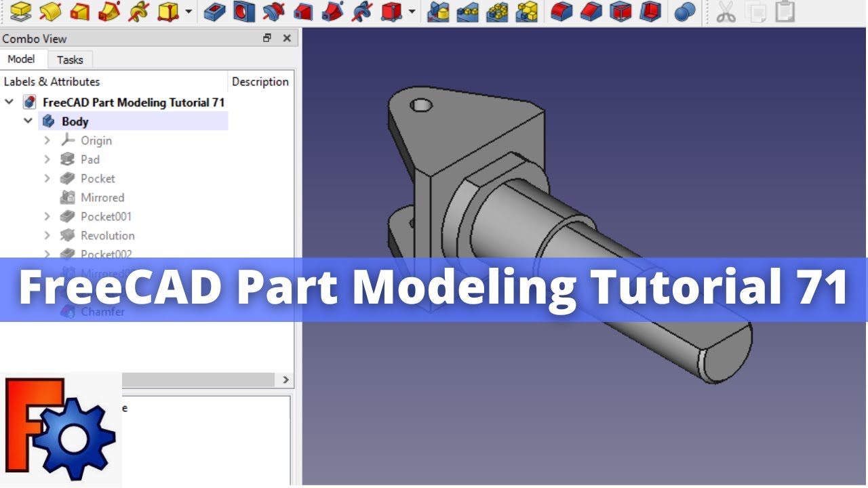Expand the Pocket001 node
This screenshot has height=488, width=868.
(x=47, y=216)
